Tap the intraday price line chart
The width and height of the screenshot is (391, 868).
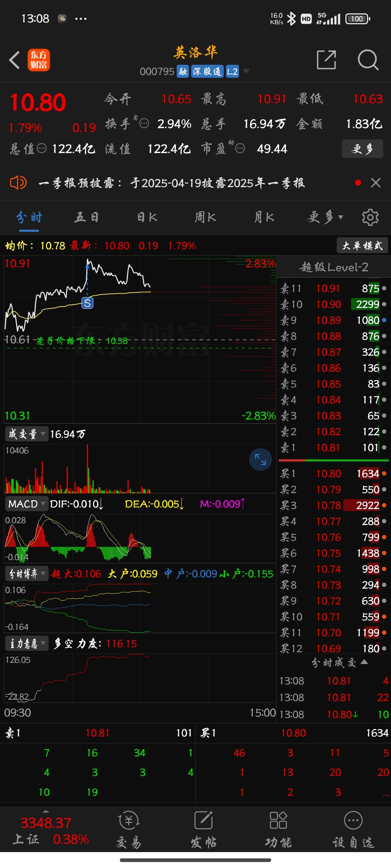[x=140, y=339]
